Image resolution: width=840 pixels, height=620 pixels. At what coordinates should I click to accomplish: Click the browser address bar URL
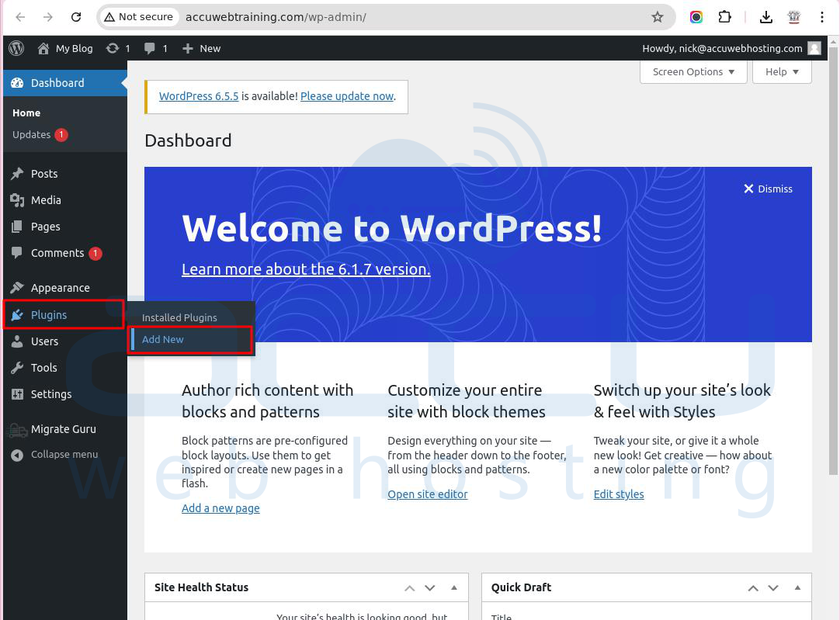point(276,17)
